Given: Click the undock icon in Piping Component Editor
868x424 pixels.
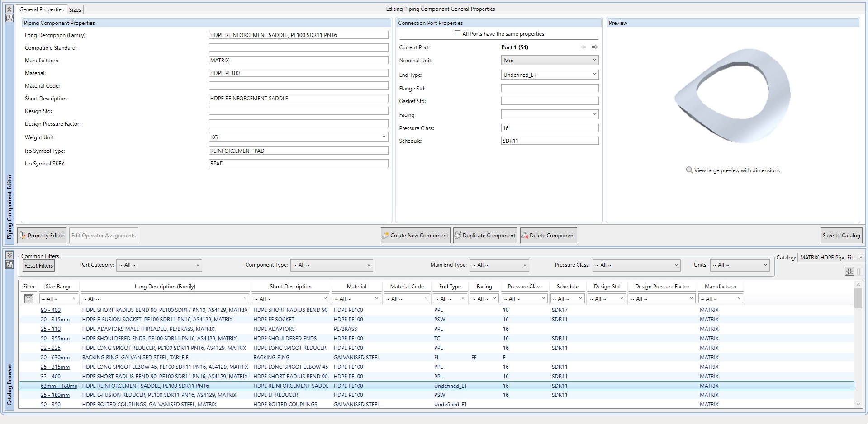Looking at the screenshot, I should [9, 19].
